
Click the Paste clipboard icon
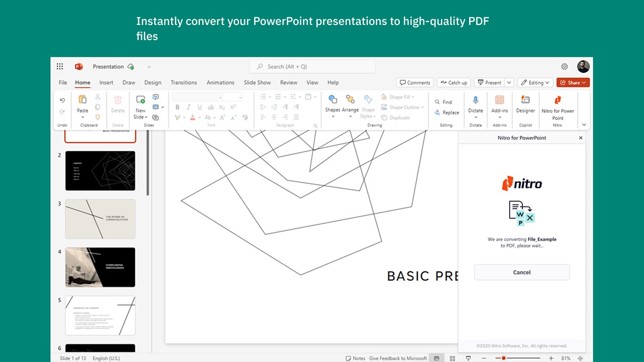[83, 99]
